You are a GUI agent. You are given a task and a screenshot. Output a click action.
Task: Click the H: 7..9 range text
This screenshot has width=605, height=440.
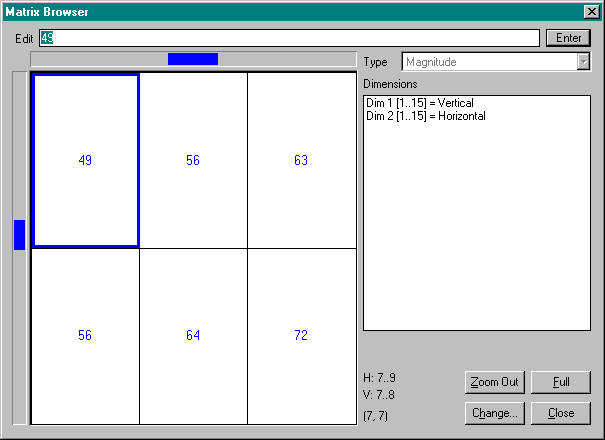pyautogui.click(x=379, y=377)
